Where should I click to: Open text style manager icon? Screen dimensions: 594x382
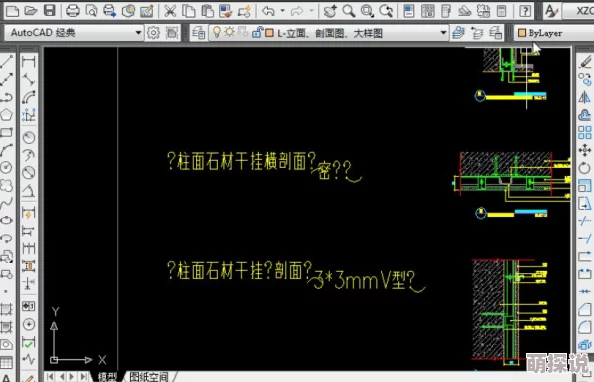pos(551,11)
